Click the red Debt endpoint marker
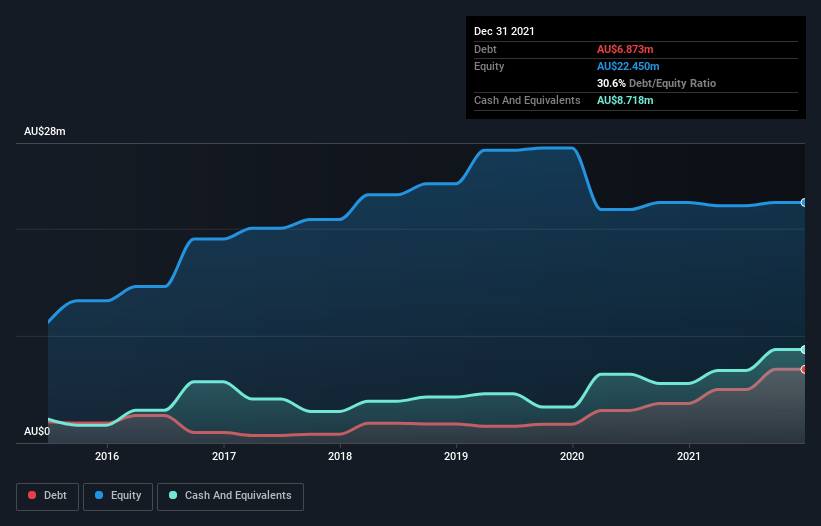821x526 pixels. (x=804, y=370)
